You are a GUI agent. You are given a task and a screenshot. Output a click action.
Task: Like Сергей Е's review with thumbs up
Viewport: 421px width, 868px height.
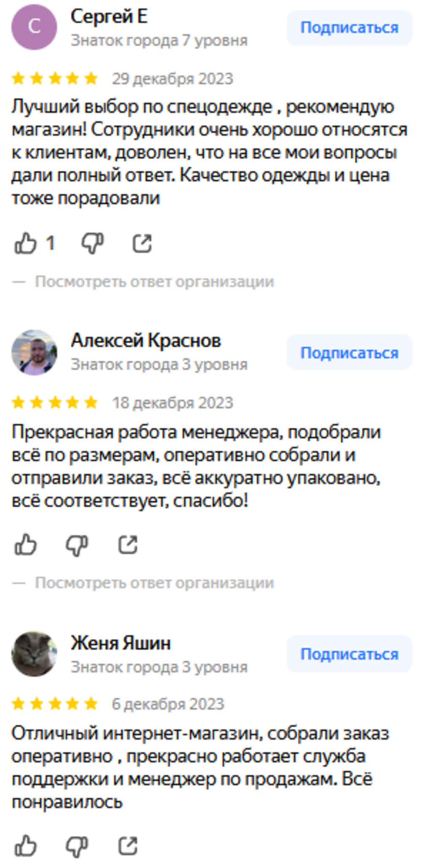point(26,243)
